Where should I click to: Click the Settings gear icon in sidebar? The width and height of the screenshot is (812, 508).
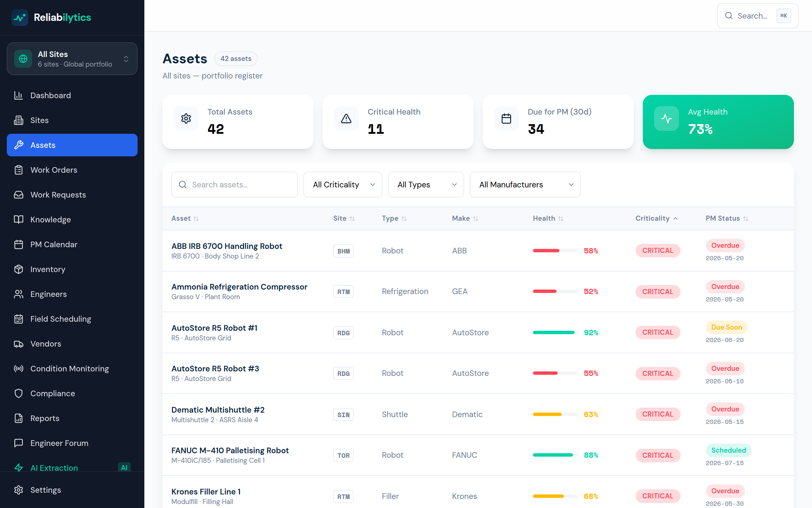pos(18,490)
